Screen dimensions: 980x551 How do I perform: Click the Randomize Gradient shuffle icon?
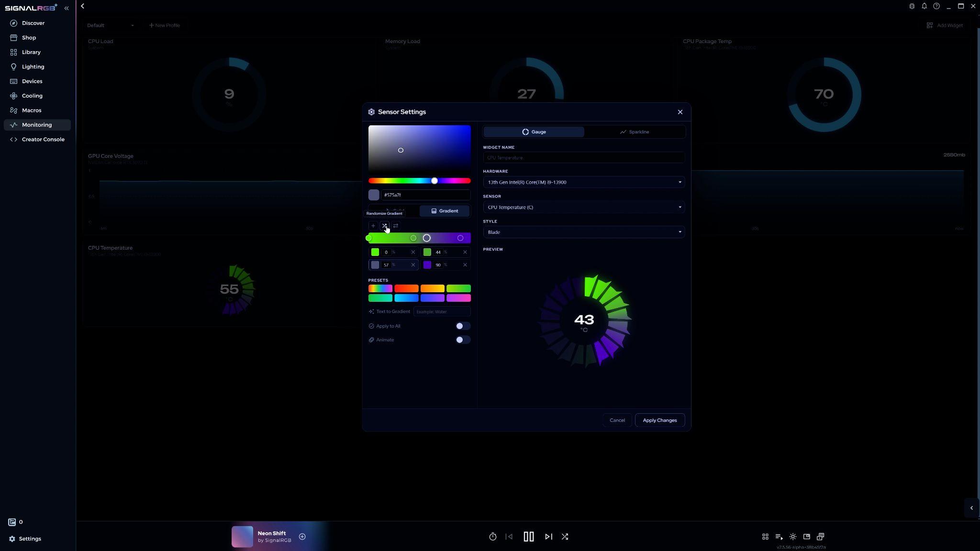384,226
